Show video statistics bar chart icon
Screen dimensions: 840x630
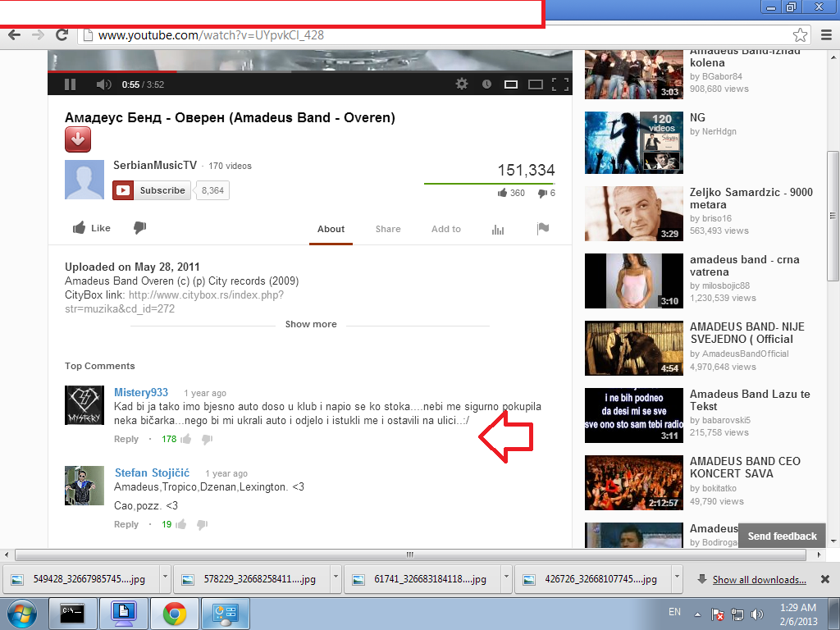tap(498, 230)
